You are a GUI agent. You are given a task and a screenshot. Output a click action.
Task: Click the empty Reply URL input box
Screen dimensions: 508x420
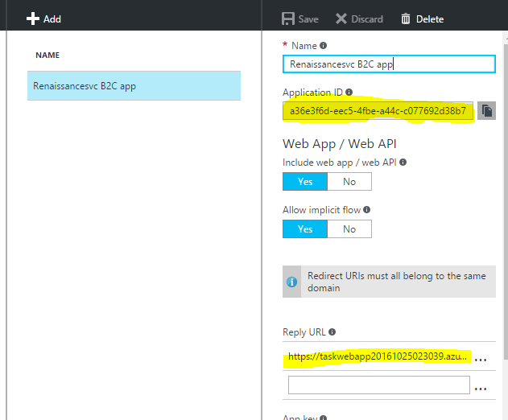click(378, 385)
